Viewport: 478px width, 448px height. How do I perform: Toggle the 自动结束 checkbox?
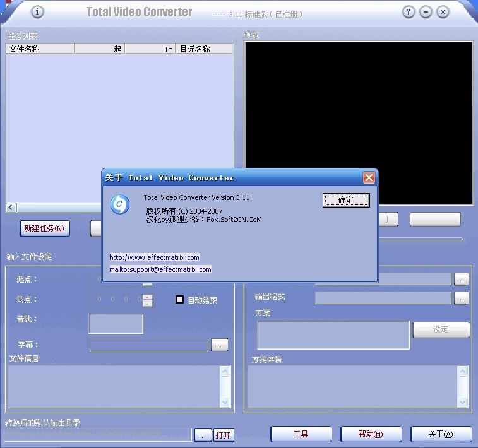click(180, 300)
